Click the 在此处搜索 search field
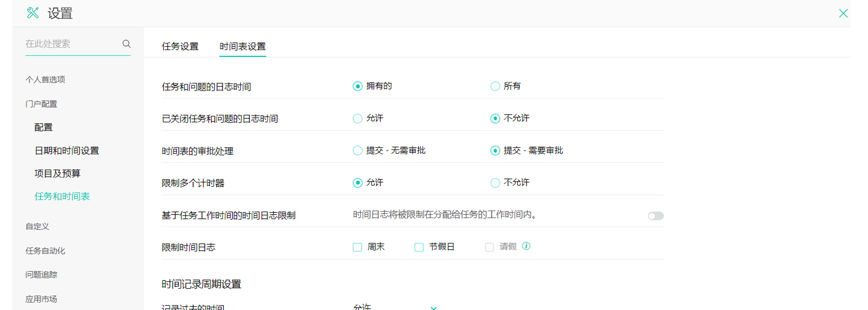Screen dimensions: 868x310 click(71, 44)
